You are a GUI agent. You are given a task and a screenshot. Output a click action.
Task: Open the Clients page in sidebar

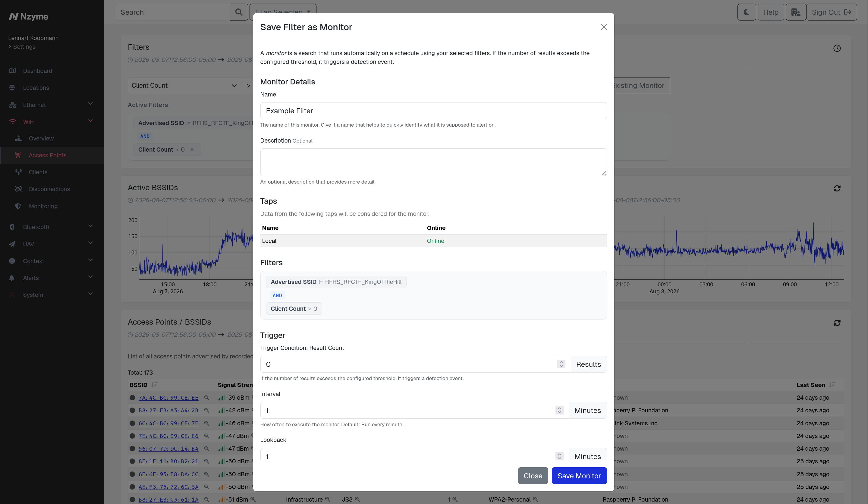point(38,172)
